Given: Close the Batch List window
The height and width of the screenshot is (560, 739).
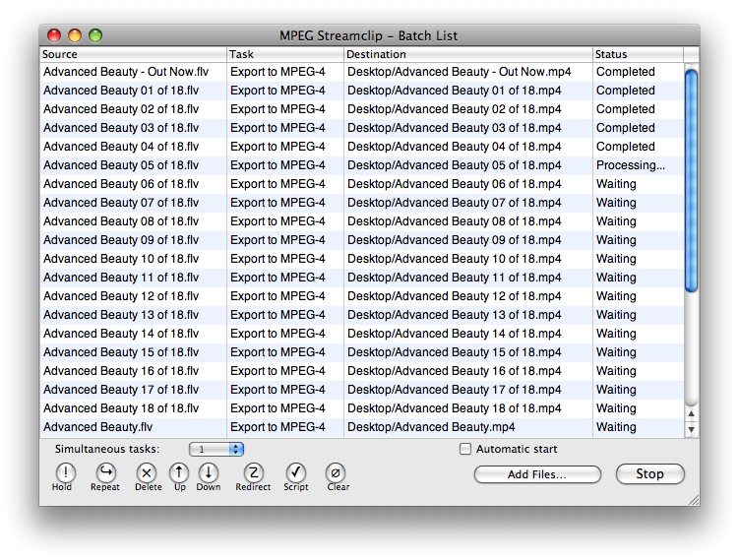Looking at the screenshot, I should tap(54, 35).
